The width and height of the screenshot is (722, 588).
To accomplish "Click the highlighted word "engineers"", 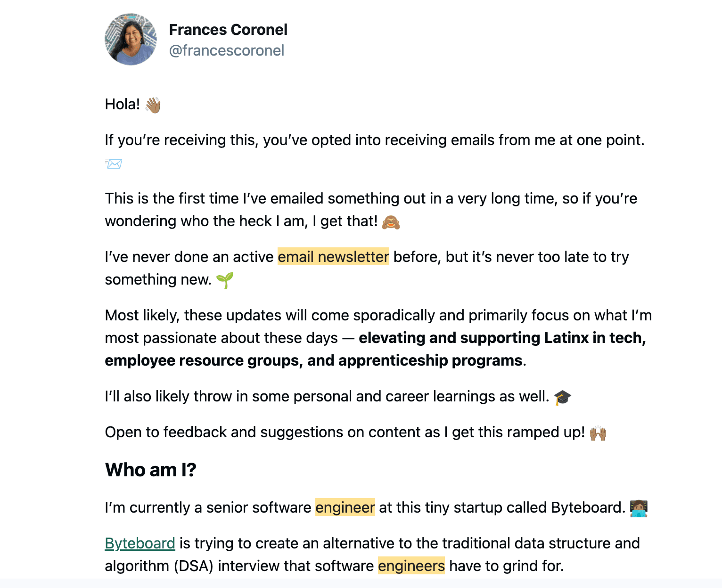I will click(x=411, y=566).
